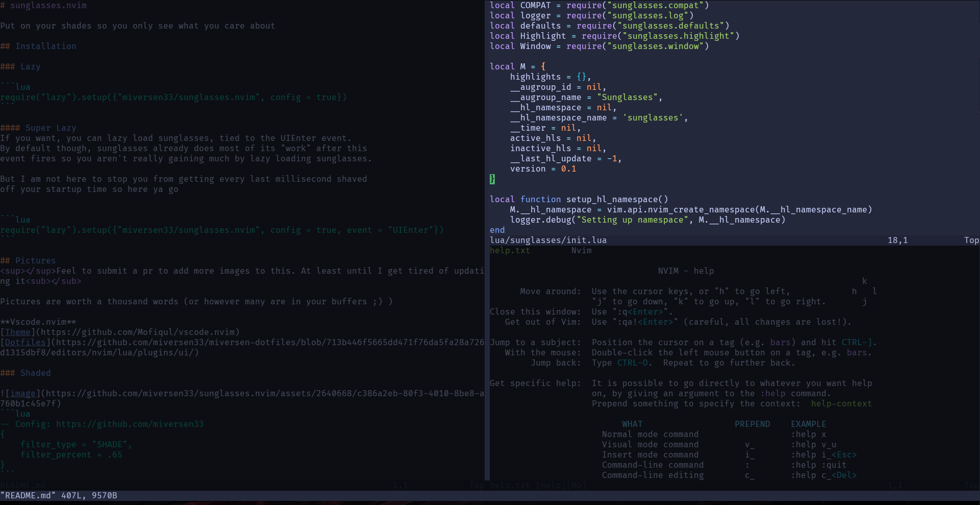Click the 'WHAT' column header in help
The width and height of the screenshot is (980, 505).
633,424
